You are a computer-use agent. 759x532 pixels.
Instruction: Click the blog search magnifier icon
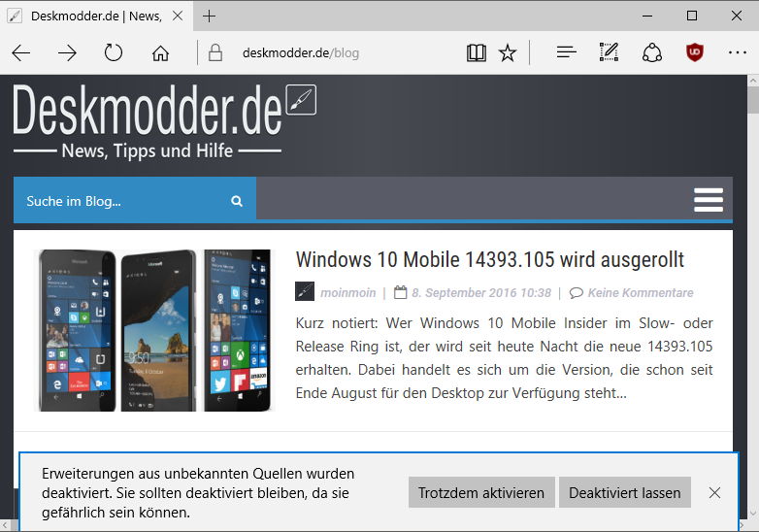click(237, 201)
